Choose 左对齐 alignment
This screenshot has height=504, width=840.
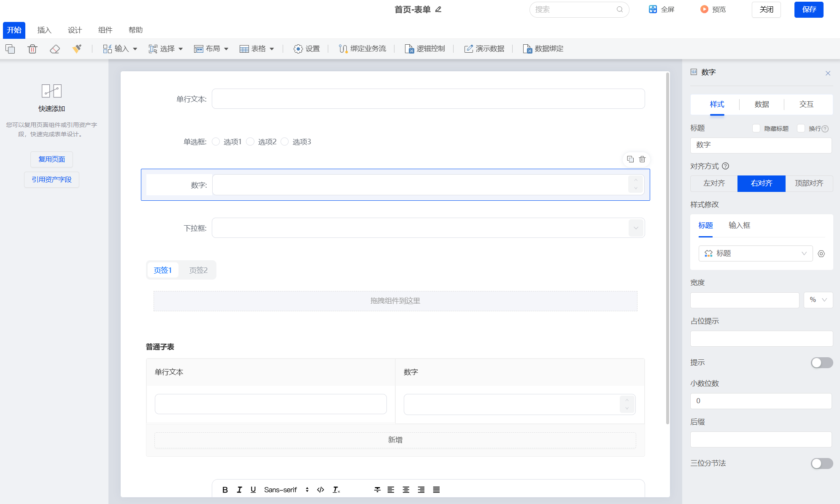714,183
